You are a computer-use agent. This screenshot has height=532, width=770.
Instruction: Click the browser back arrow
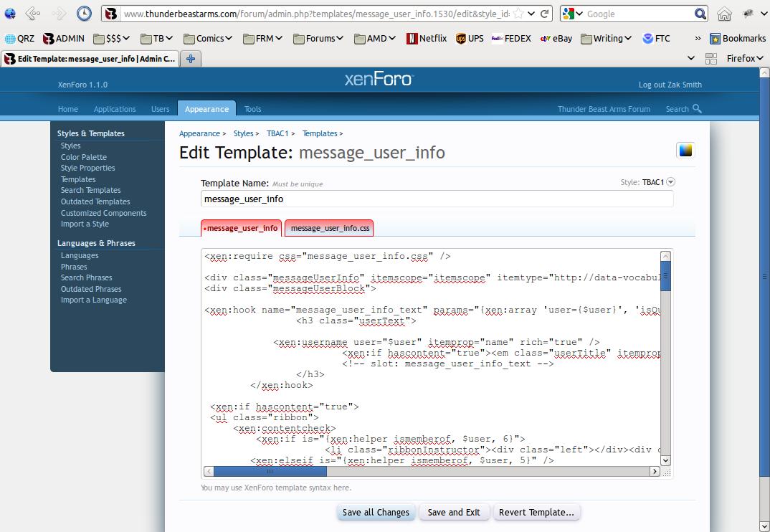32,14
